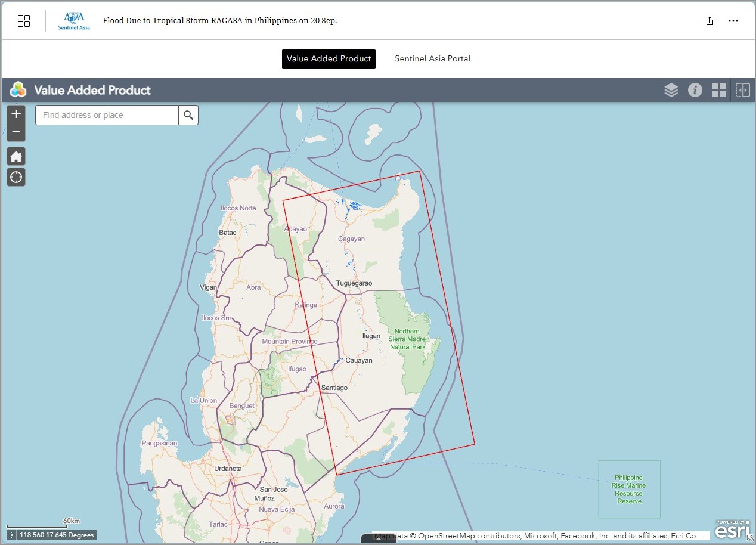756x545 pixels.
Task: Expand the bottom attribute table handle
Action: 379,540
